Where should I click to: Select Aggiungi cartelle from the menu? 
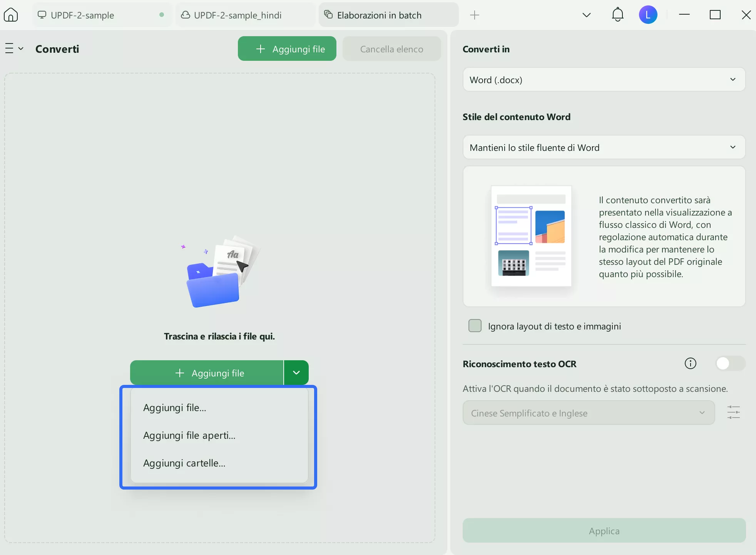click(184, 463)
